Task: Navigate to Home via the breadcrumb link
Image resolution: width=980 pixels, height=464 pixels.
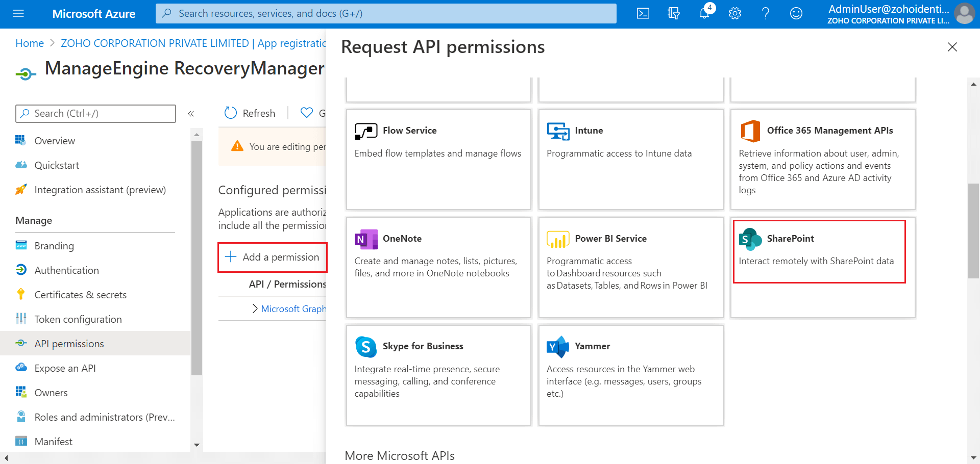Action: point(29,43)
